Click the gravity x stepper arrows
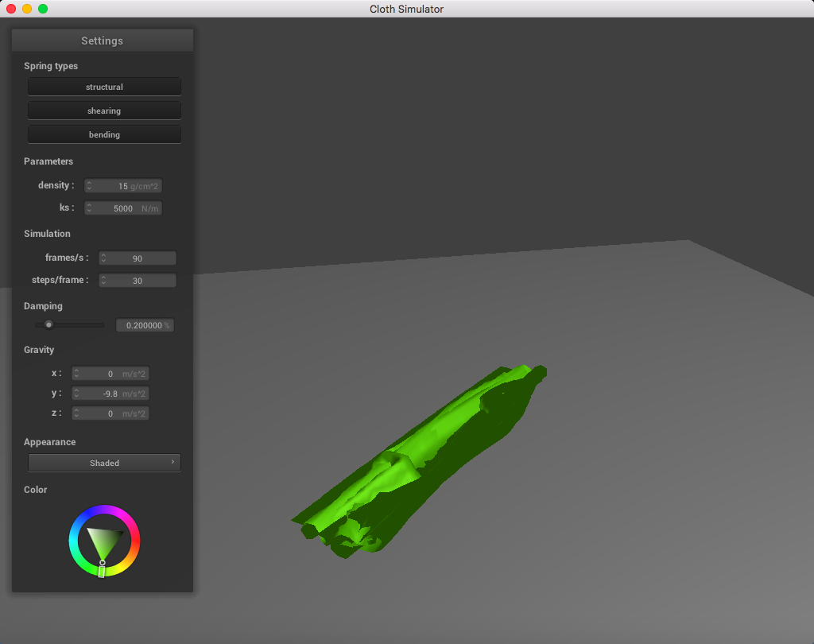Image resolution: width=814 pixels, height=644 pixels. click(76, 374)
